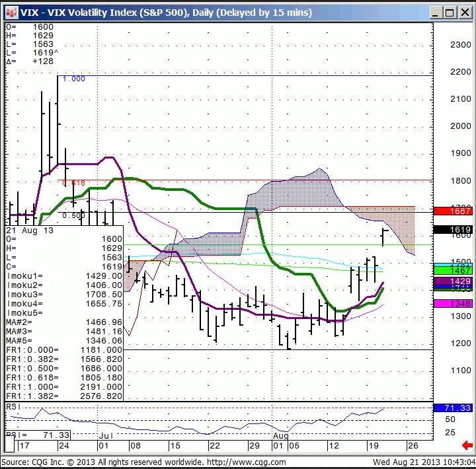Click the 1800 price scale value

[x=461, y=181]
